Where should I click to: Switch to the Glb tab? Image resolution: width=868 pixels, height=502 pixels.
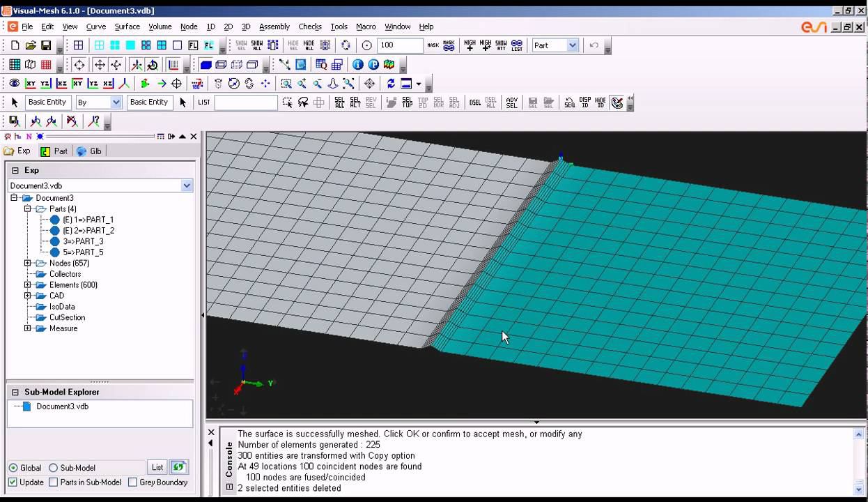click(89, 151)
